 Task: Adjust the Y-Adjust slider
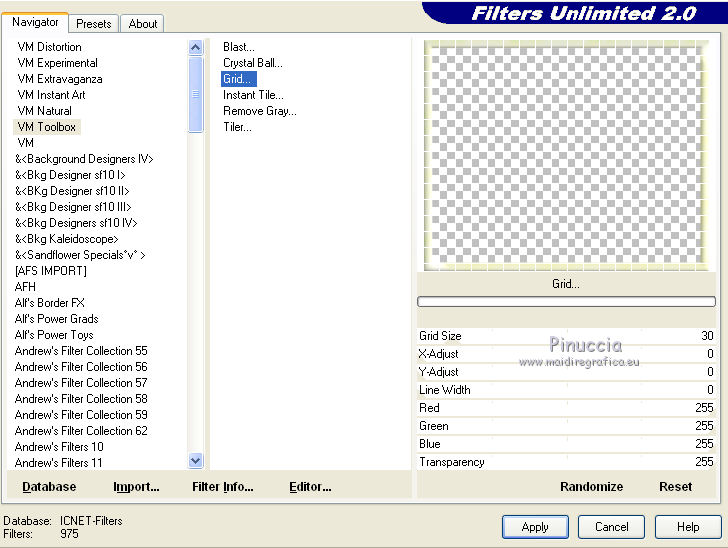tap(566, 372)
